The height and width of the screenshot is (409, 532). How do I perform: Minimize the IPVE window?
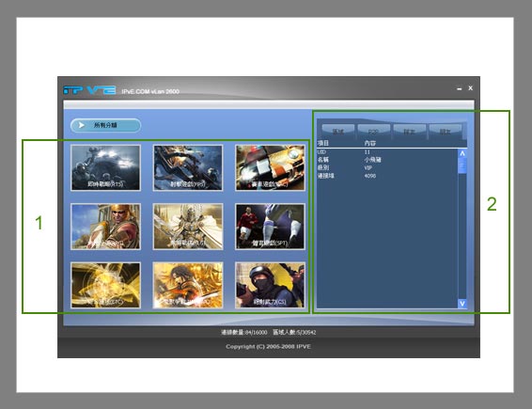pos(459,88)
